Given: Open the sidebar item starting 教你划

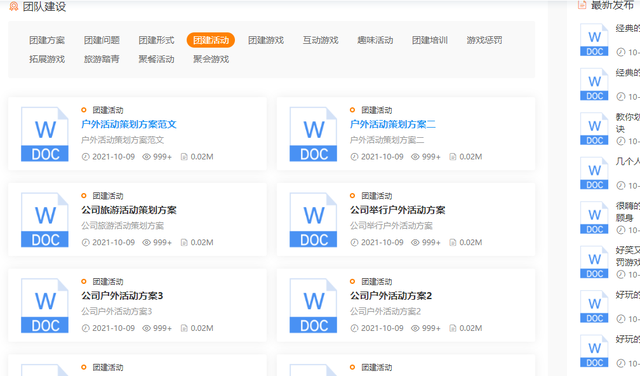Looking at the screenshot, I should point(628,123).
